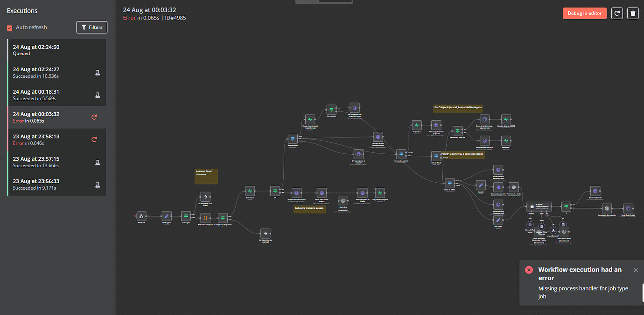Open the curly-brace Code node after WHK Type

pos(206,217)
